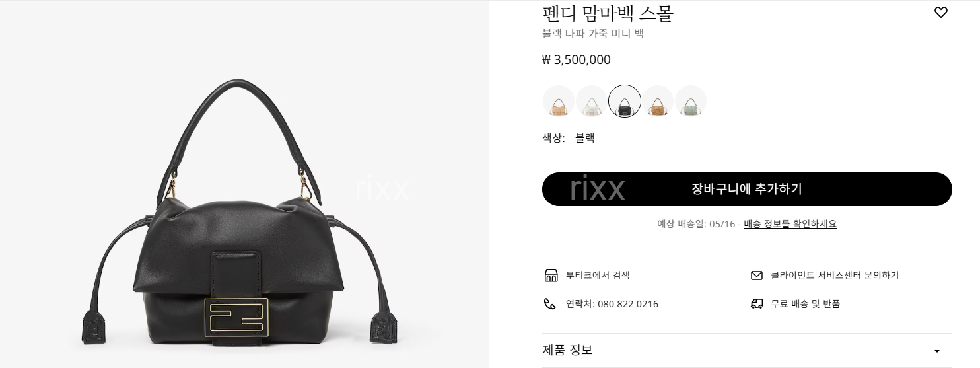Select the black bag color swatch
980x368 pixels.
[x=625, y=102]
